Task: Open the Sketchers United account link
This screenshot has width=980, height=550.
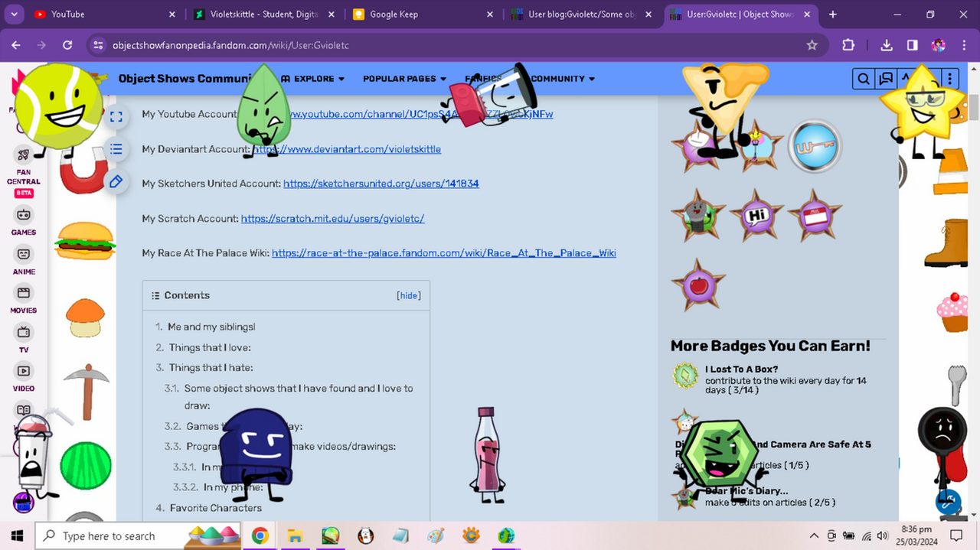Action: pyautogui.click(x=381, y=184)
